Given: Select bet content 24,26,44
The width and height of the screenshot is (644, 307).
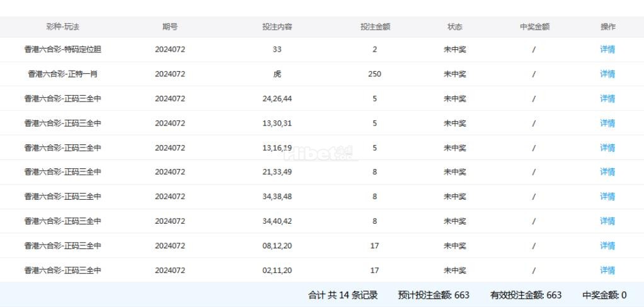Looking at the screenshot, I should coord(277,98).
